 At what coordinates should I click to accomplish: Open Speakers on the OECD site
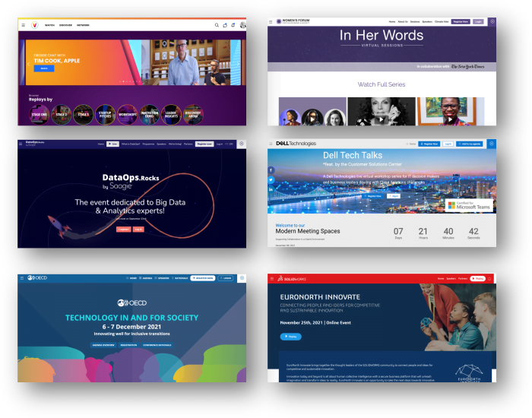pyautogui.click(x=162, y=278)
